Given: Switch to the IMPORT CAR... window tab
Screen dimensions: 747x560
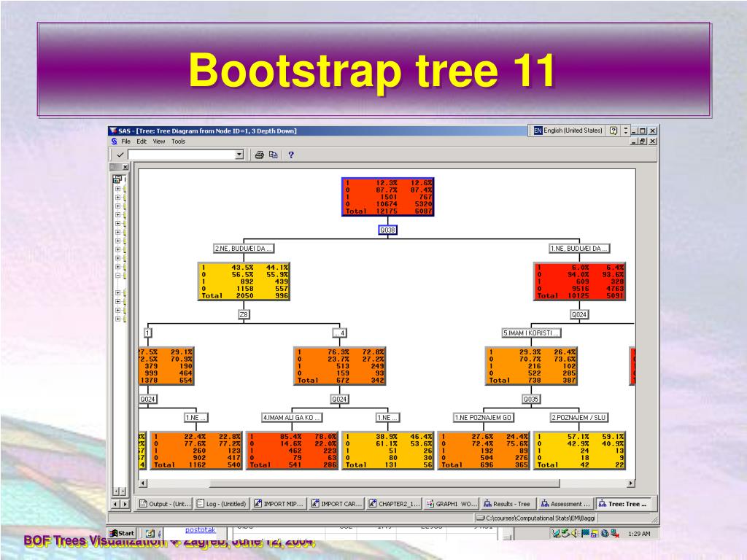Looking at the screenshot, I should 336,504.
